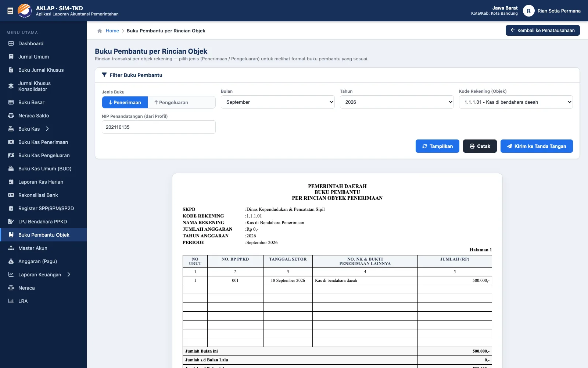Viewport: 588px width, 368px height.
Task: Click the Anggaran (Pagu) money bag icon
Action: click(x=11, y=261)
